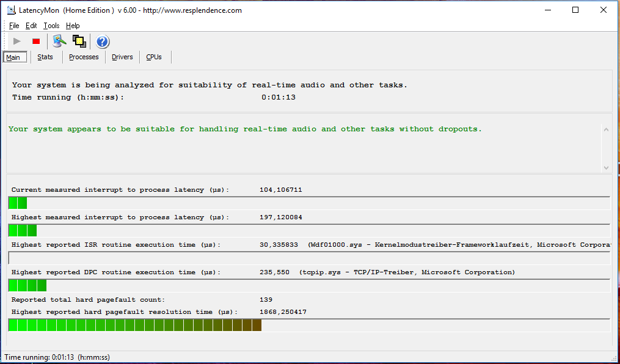The image size is (620, 364).
Task: Switch to the CPUs tab
Action: coord(154,57)
